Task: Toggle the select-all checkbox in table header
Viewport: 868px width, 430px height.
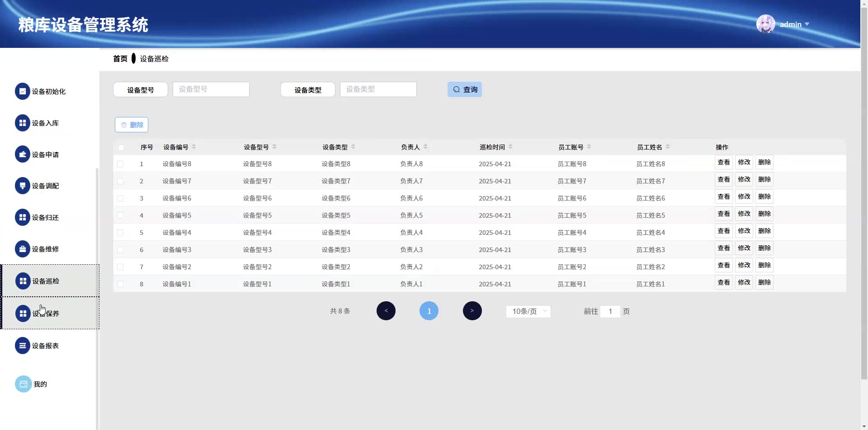Action: tap(121, 147)
